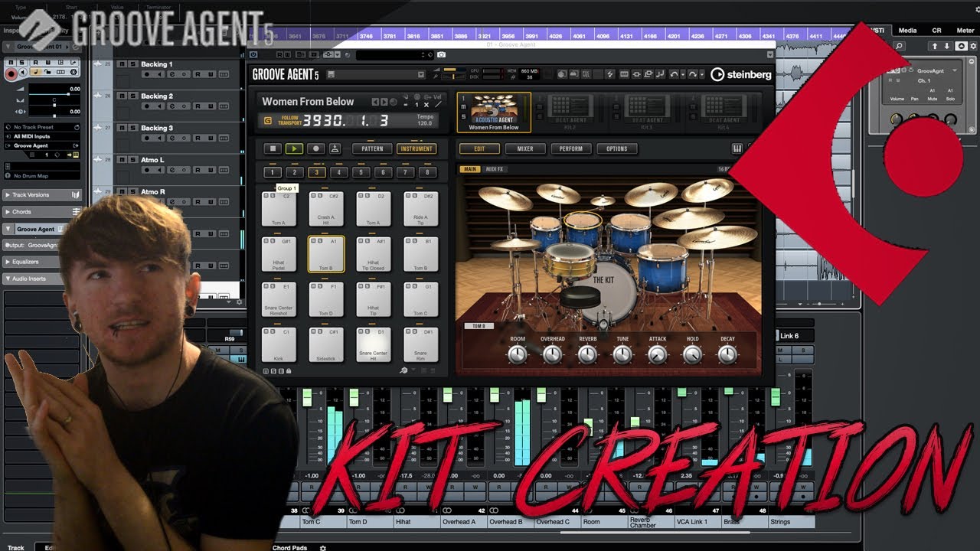Image resolution: width=980 pixels, height=551 pixels.
Task: Adjust the Overhead knob
Action: 552,354
